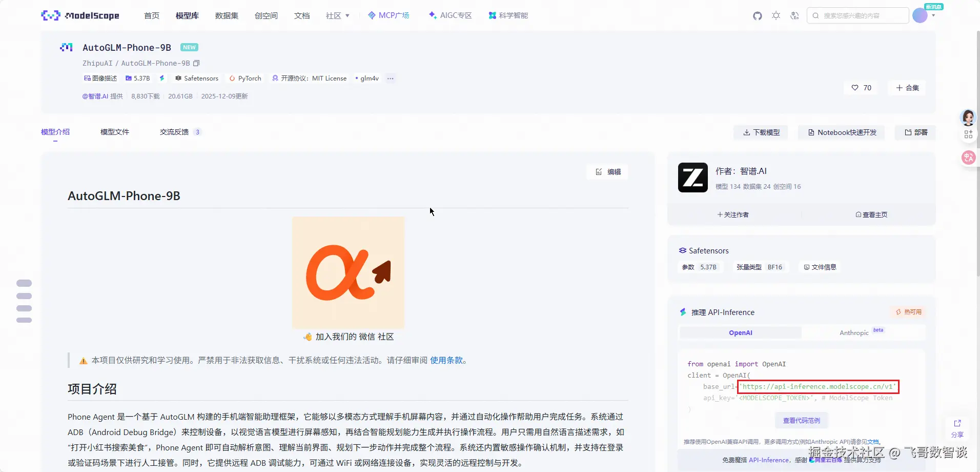Viewport: 980px width, 472px height.
Task: Open the apps grid sparkle icon
Action: tap(968, 134)
